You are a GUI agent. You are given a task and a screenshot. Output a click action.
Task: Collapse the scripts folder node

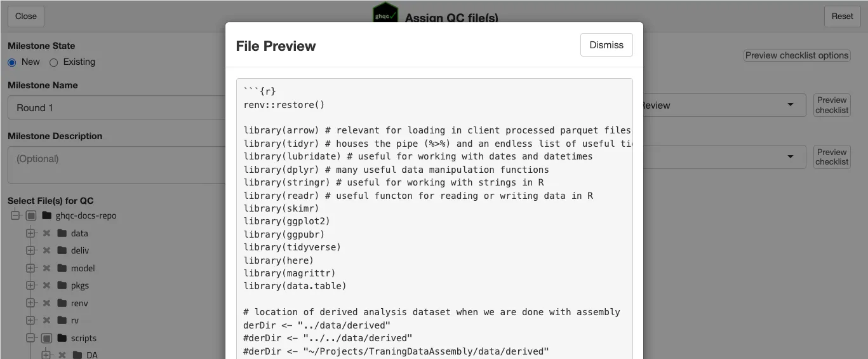30,338
